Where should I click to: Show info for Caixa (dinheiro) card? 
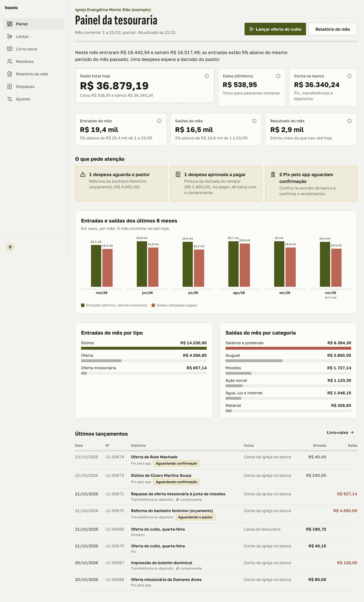click(278, 76)
